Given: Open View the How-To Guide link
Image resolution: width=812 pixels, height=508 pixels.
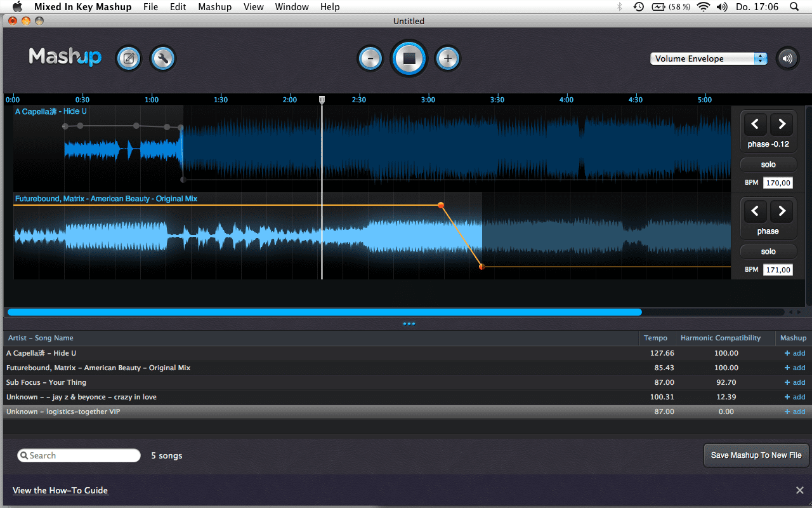Looking at the screenshot, I should click(60, 490).
